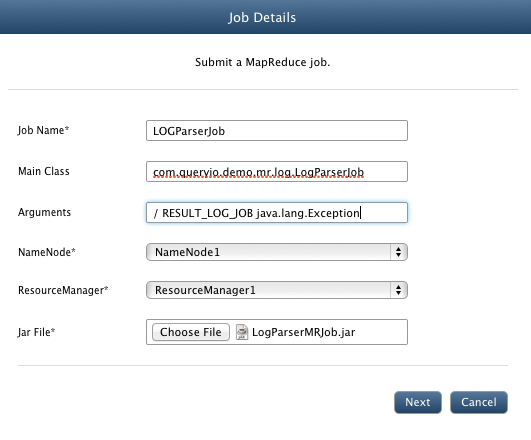Click inside the Arguments text field
This screenshot has height=440, width=531.
[x=277, y=212]
